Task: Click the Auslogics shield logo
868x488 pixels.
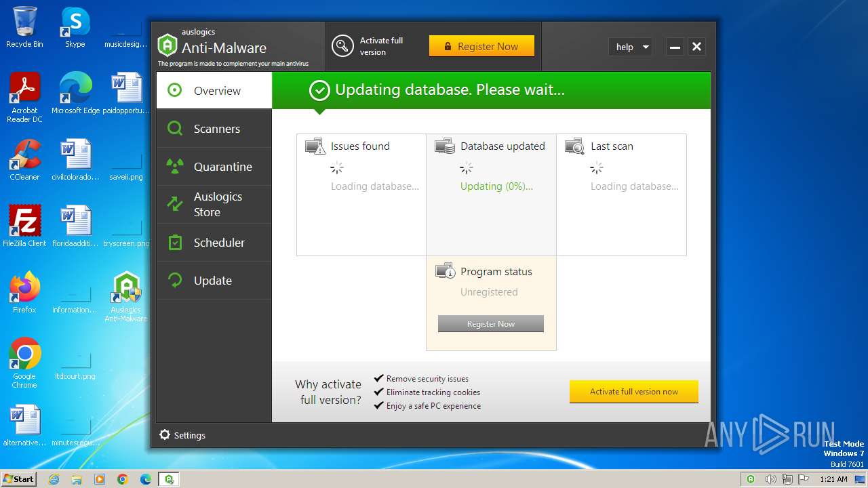Action: [167, 45]
